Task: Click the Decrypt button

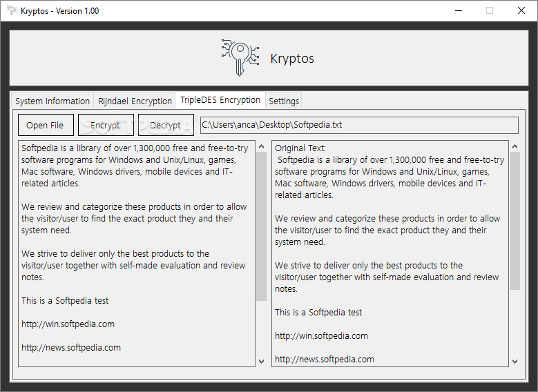Action: coord(166,125)
